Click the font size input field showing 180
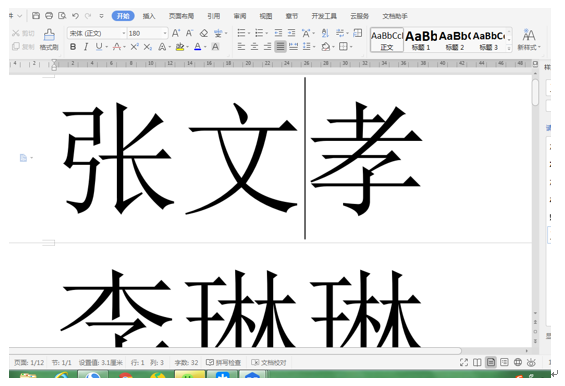The image size is (565, 386). (145, 33)
